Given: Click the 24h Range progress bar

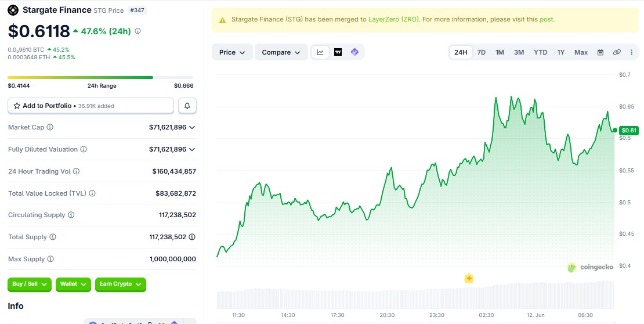Looking at the screenshot, I should pyautogui.click(x=100, y=77).
